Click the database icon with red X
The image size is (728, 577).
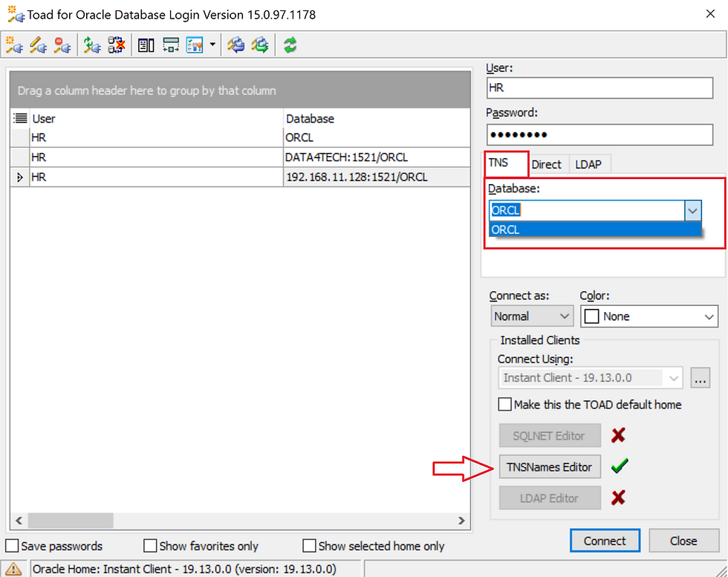point(116,45)
